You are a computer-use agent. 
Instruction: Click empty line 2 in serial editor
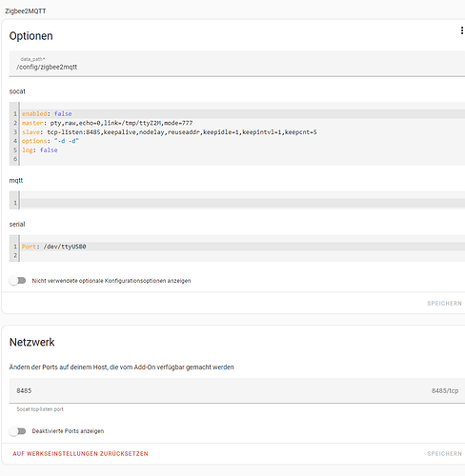click(243, 255)
